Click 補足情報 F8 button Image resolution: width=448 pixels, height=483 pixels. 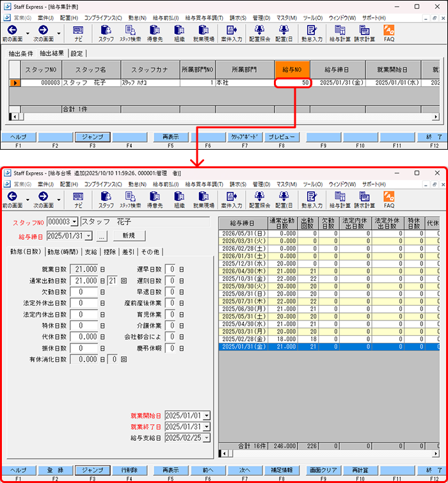[282, 470]
